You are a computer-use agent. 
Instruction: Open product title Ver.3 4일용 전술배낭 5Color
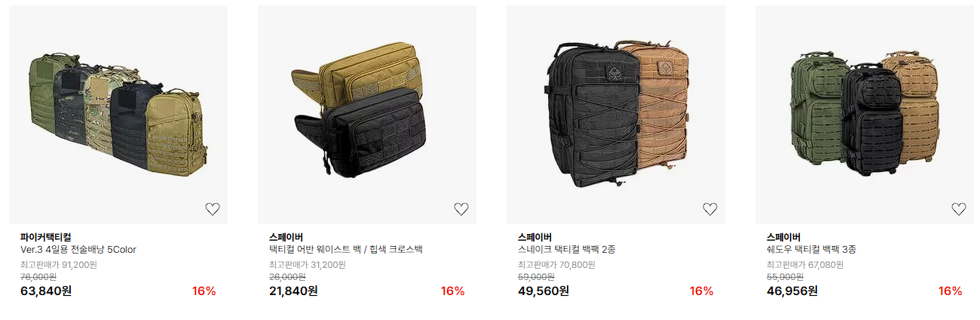pos(78,250)
